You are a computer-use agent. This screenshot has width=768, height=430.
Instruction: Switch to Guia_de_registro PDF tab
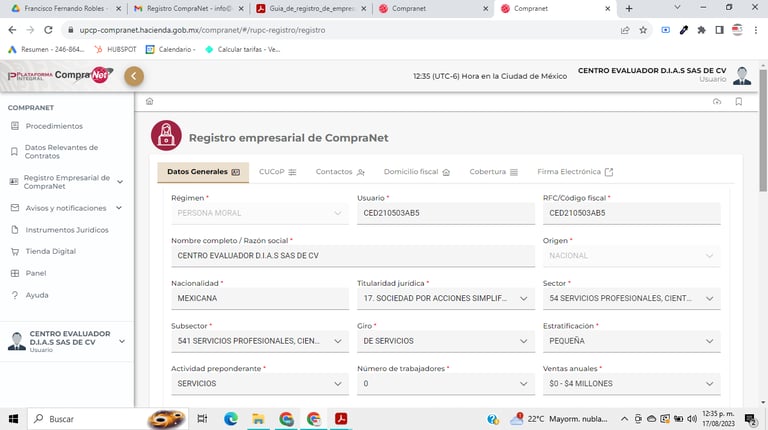click(x=311, y=8)
